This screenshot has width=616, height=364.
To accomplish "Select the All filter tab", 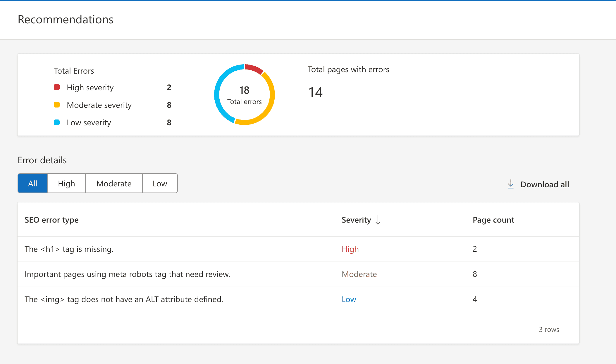I will click(x=33, y=183).
